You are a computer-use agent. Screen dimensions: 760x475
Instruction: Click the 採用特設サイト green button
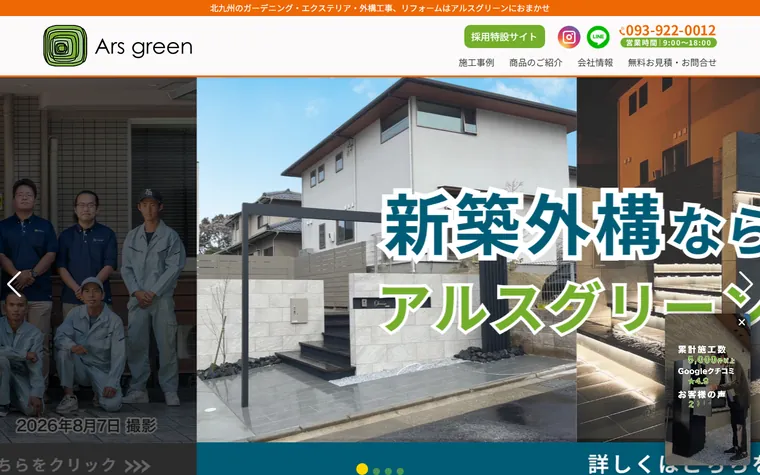[x=504, y=37]
